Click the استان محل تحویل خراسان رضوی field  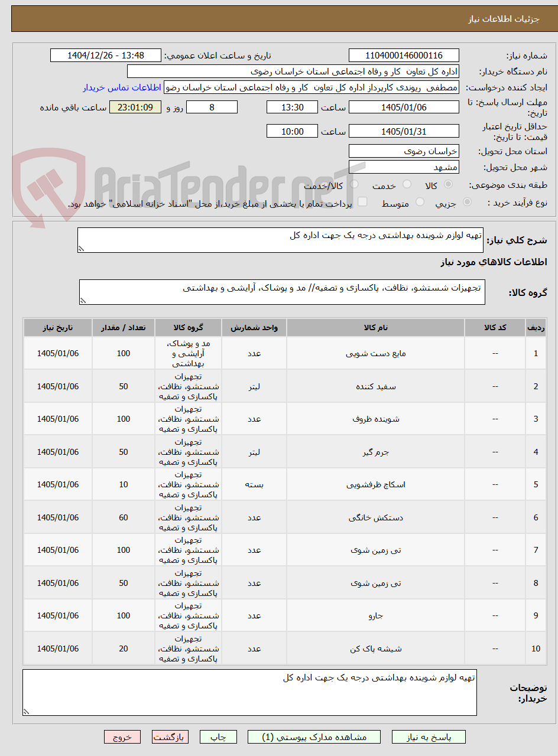click(404, 151)
